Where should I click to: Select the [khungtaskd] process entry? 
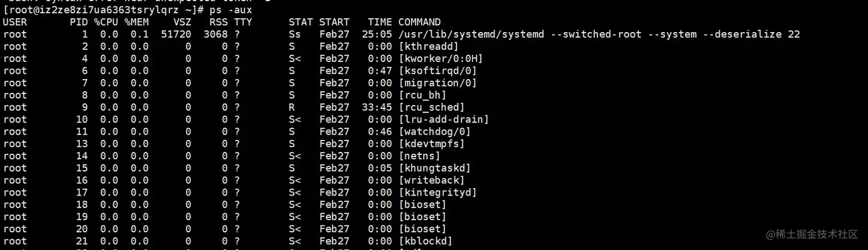[x=435, y=169]
